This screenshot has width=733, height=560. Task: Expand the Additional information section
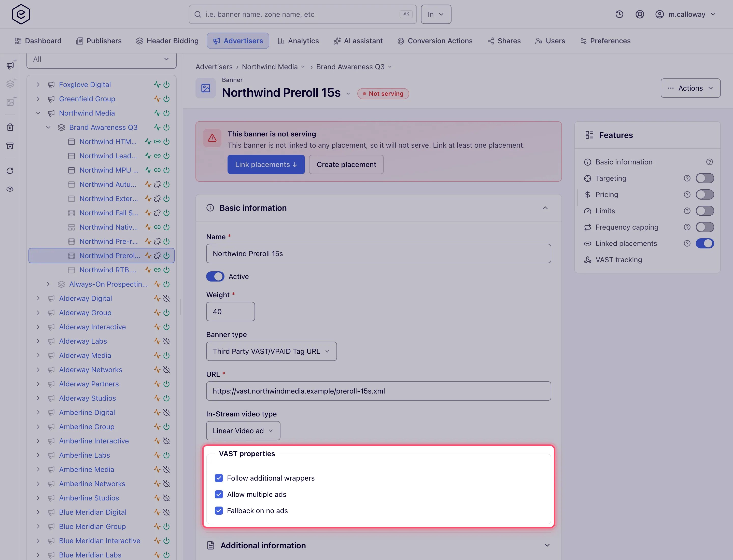[379, 545]
